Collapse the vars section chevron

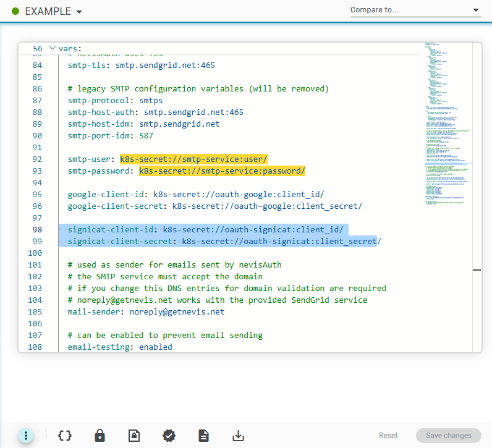pyautogui.click(x=53, y=48)
